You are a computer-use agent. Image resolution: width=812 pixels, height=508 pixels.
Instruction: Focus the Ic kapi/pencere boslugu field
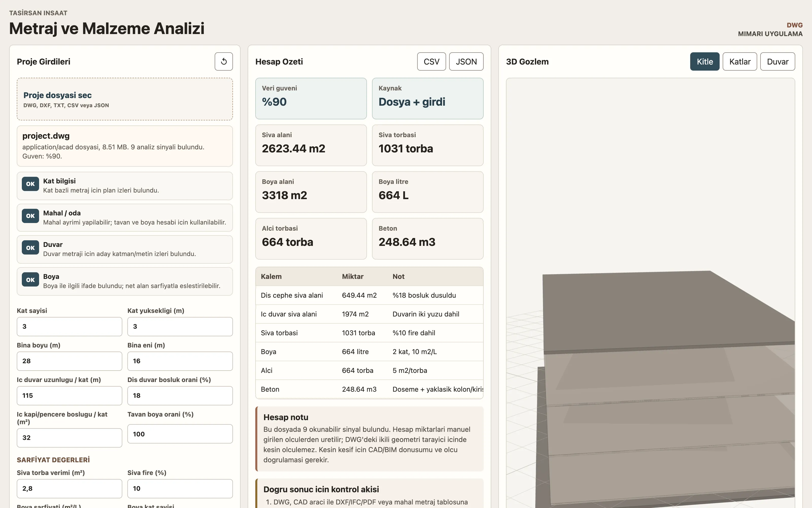(x=70, y=438)
